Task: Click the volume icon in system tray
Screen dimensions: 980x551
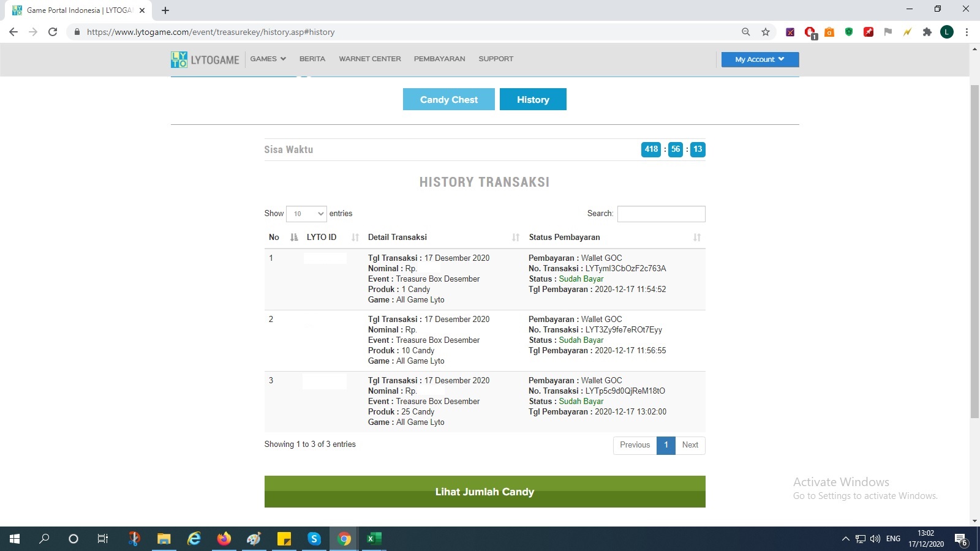Action: pos(875,539)
